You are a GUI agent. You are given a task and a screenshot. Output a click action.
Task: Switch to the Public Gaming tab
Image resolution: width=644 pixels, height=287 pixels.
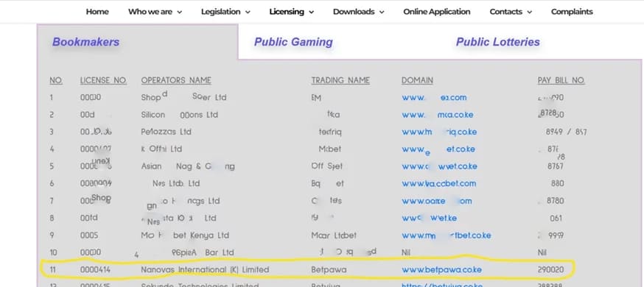tap(293, 42)
